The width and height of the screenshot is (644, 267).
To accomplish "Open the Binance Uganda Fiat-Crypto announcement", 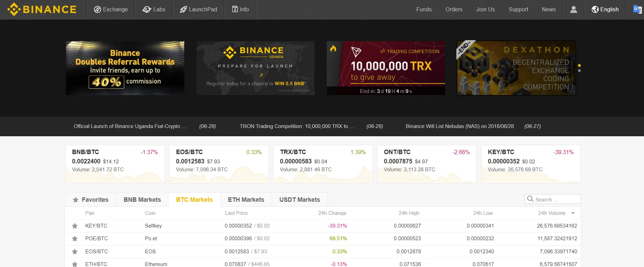I will (x=130, y=126).
